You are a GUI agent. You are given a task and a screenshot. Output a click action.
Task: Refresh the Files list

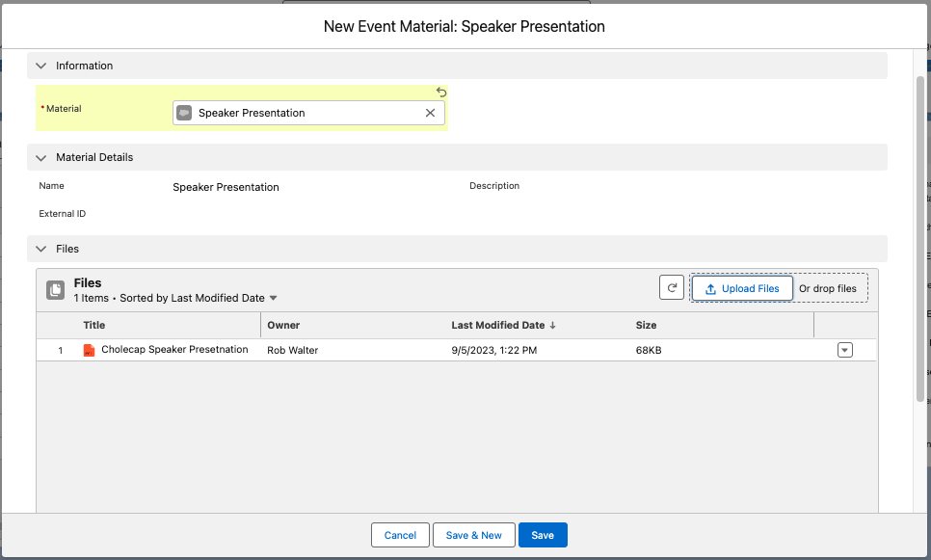coord(671,288)
